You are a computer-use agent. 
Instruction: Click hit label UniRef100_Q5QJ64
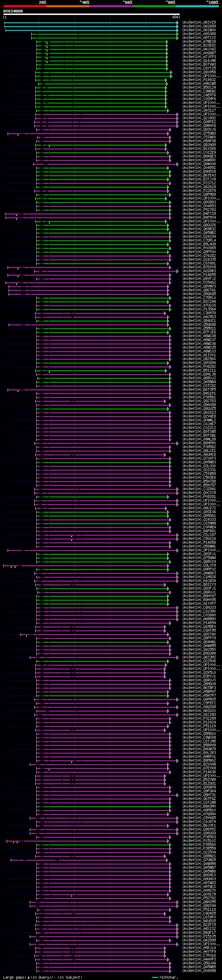click(x=199, y=963)
